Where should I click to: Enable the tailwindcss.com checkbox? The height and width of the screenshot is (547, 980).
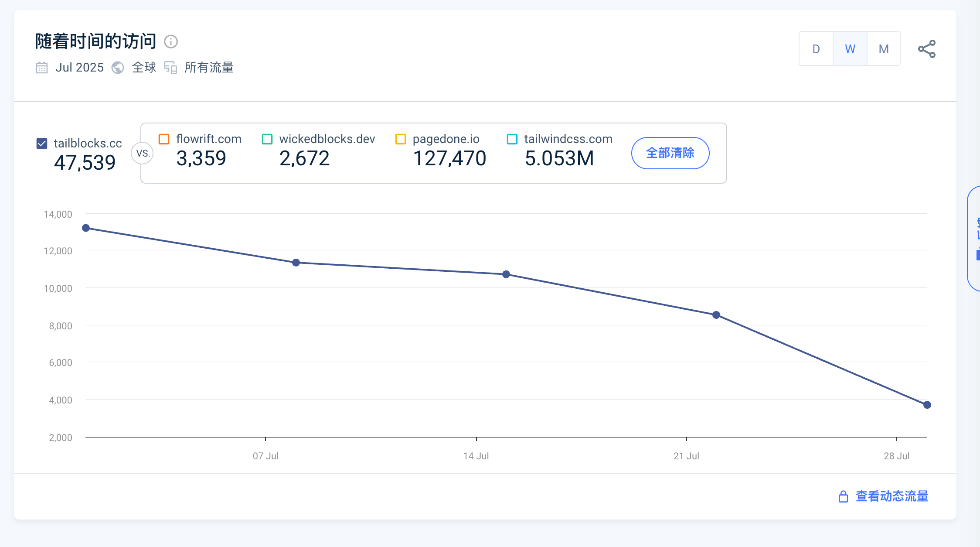tap(512, 139)
